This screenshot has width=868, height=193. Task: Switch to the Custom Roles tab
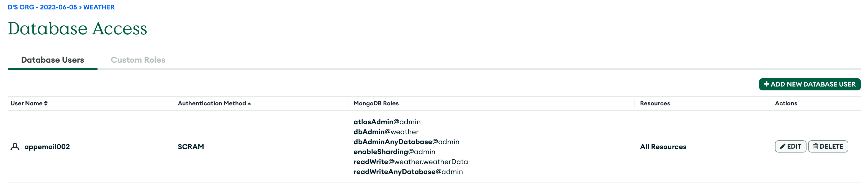point(138,60)
